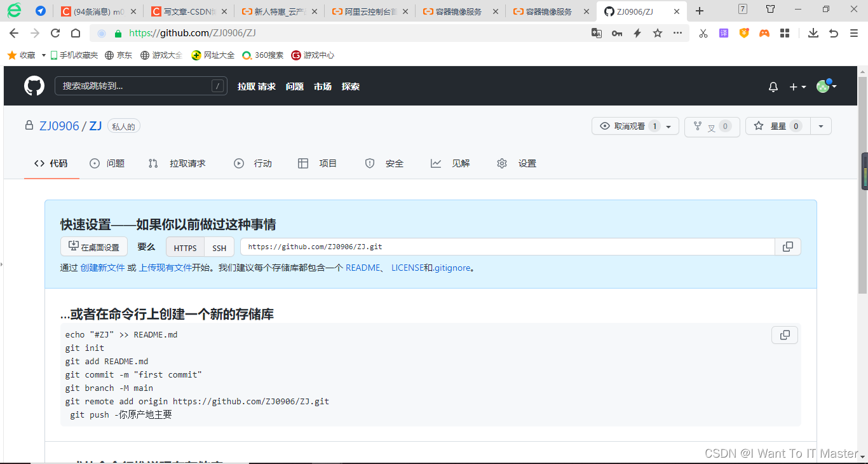Open the page translate icon in address bar
868x464 pixels.
coord(597,34)
